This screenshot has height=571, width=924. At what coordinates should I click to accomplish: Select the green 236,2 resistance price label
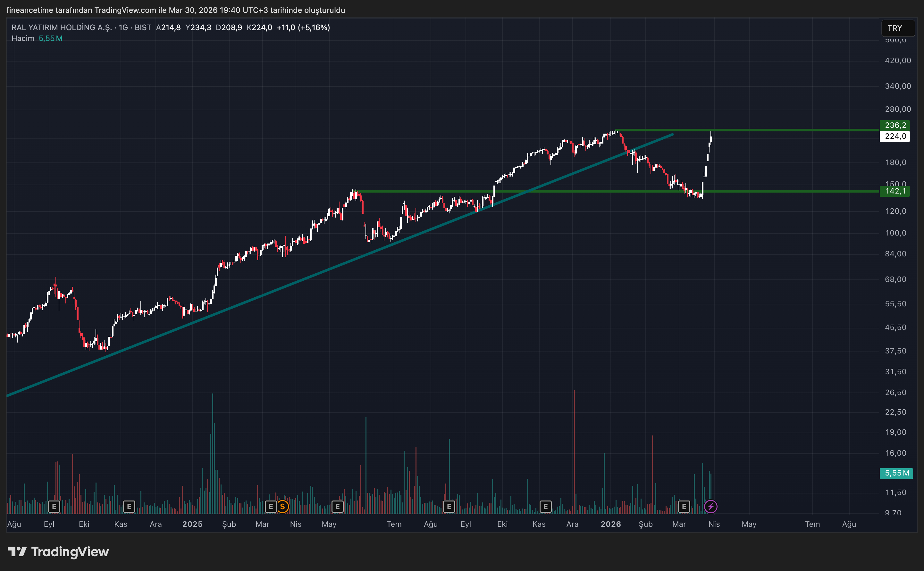click(x=895, y=125)
